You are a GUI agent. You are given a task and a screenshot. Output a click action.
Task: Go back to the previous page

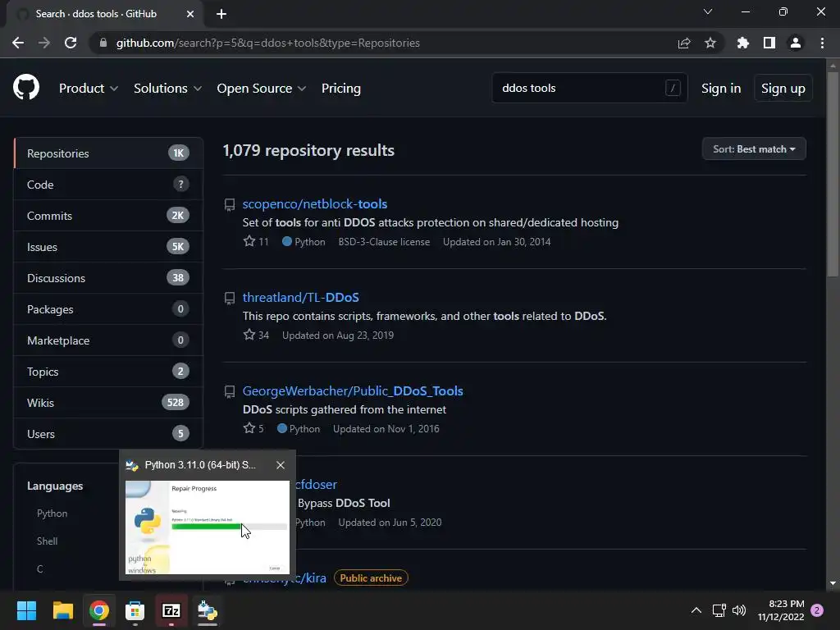(18, 43)
